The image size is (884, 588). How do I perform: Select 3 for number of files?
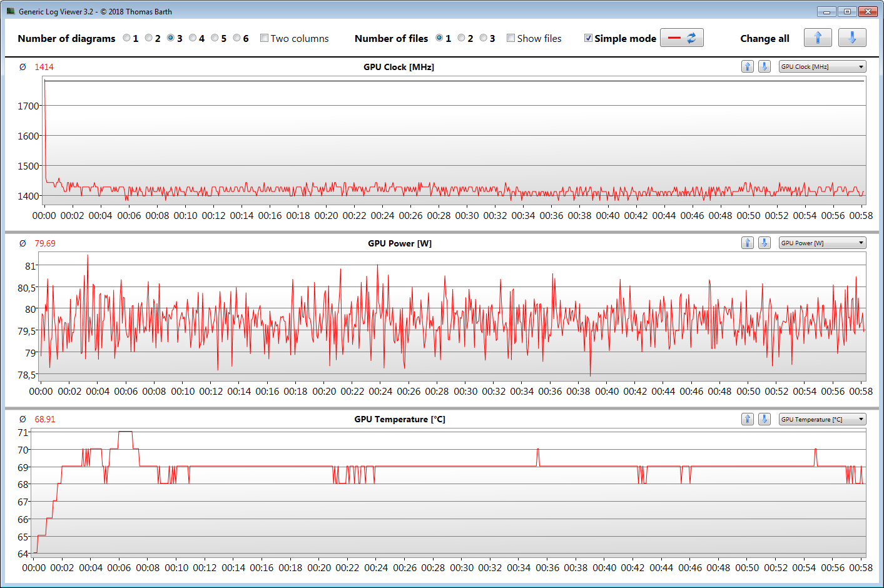pos(484,38)
